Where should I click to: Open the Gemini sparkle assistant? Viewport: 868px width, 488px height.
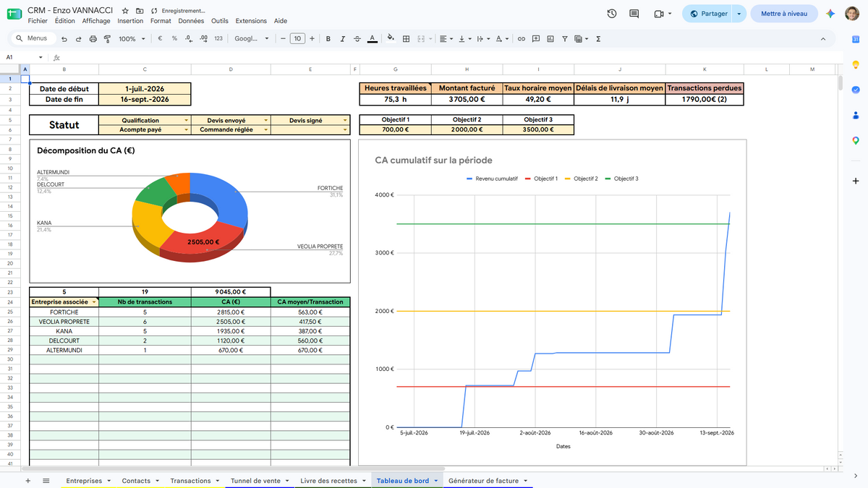[831, 14]
